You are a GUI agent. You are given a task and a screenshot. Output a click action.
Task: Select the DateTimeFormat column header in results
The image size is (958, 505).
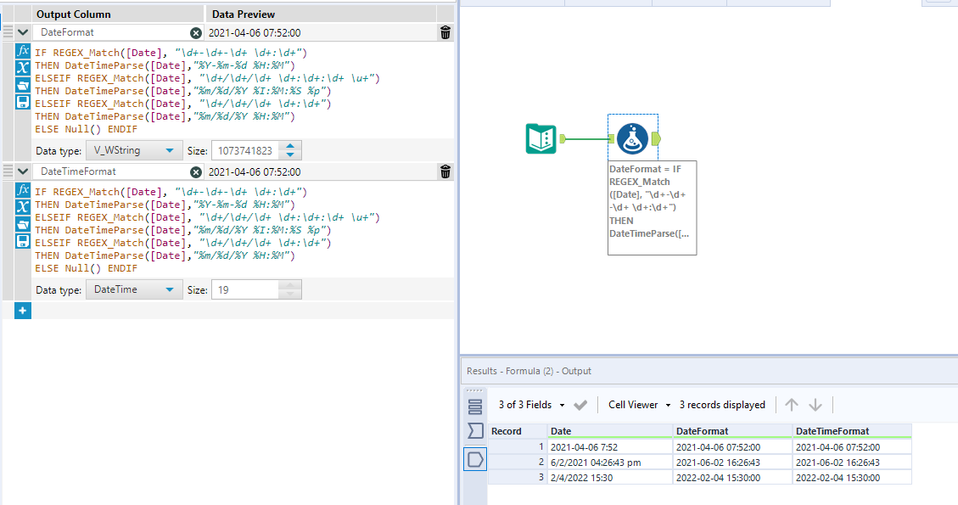pyautogui.click(x=852, y=431)
